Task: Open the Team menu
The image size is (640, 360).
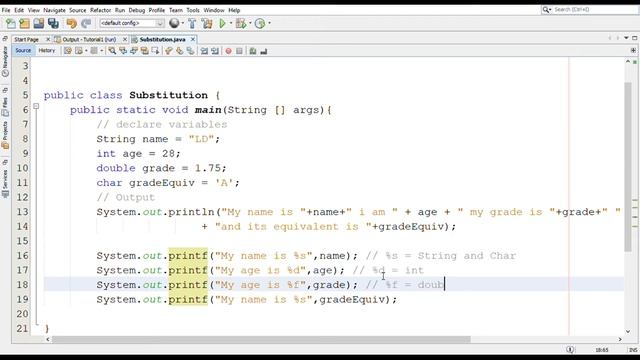Action: click(x=176, y=10)
